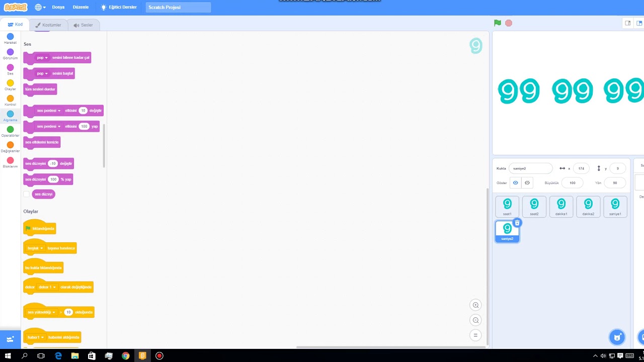Zoom out on the code workspace
Viewport: 644px width, 362px height.
tap(475, 320)
